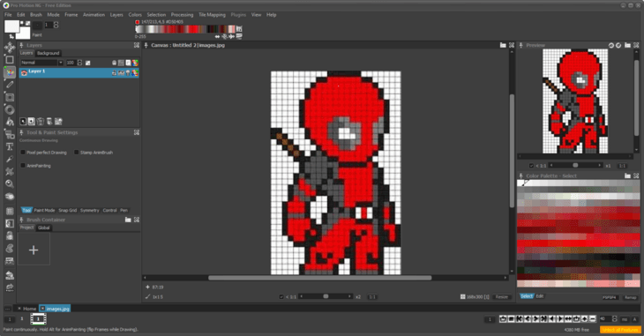Adjust frame delay stepper arrows
The width and height of the screenshot is (644, 336).
(x=614, y=318)
